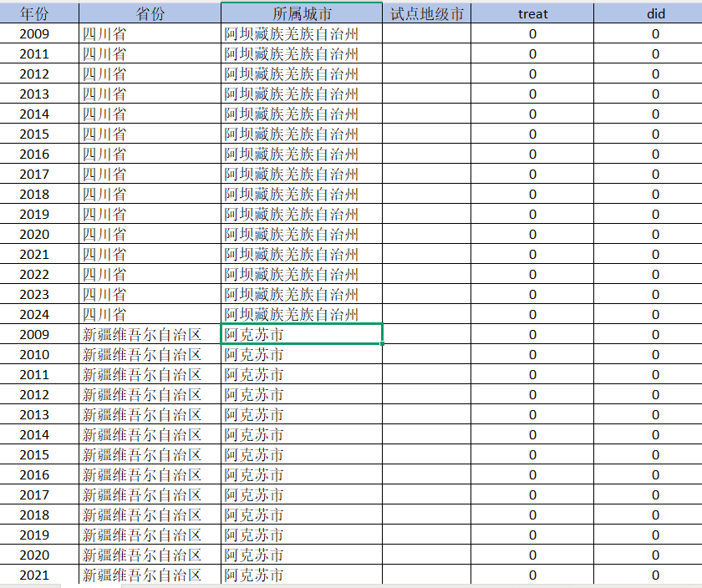The width and height of the screenshot is (702, 588).
Task: Click treat value for 阿克苏市 2021
Action: (532, 575)
